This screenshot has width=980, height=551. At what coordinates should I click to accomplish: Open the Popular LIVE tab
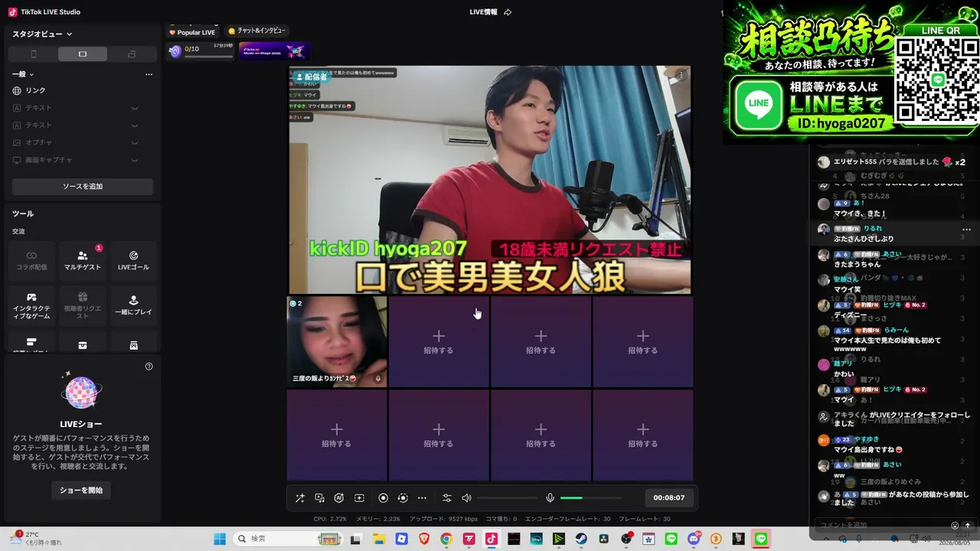click(x=192, y=32)
